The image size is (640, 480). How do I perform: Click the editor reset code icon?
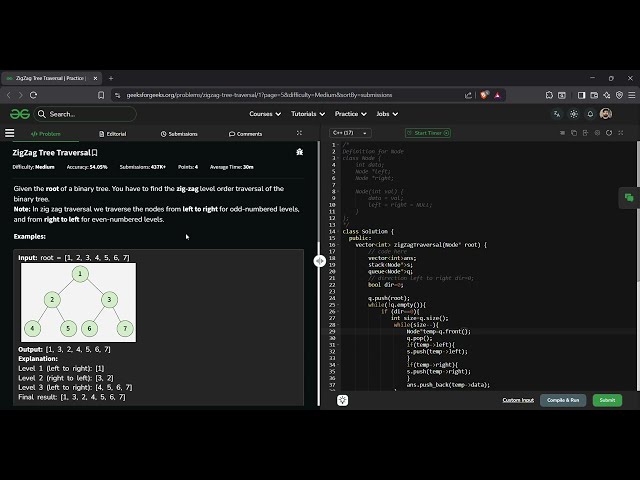tap(609, 133)
